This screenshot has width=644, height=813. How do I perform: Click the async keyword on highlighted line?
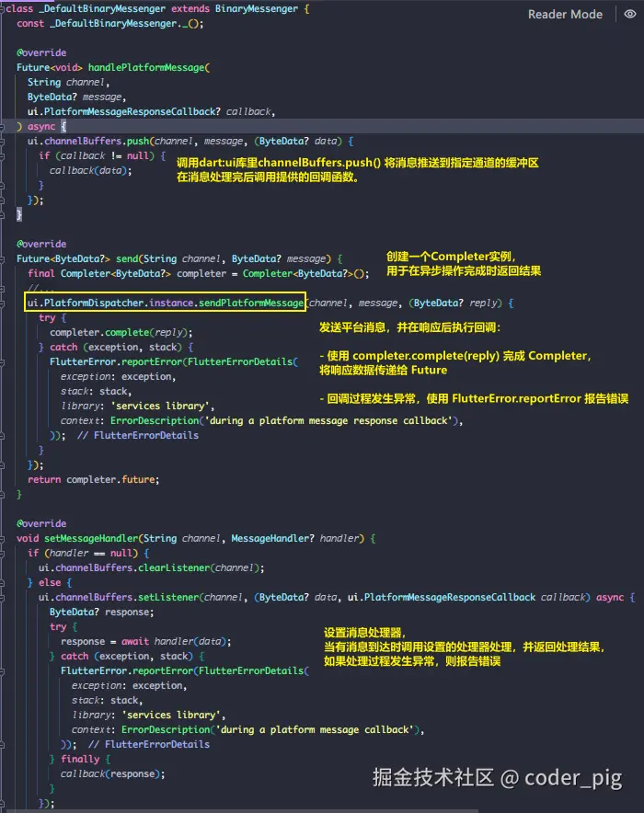click(41, 127)
